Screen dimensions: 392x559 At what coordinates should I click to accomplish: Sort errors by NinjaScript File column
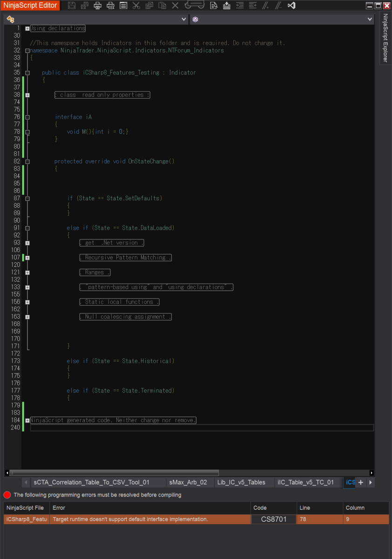pos(27,508)
